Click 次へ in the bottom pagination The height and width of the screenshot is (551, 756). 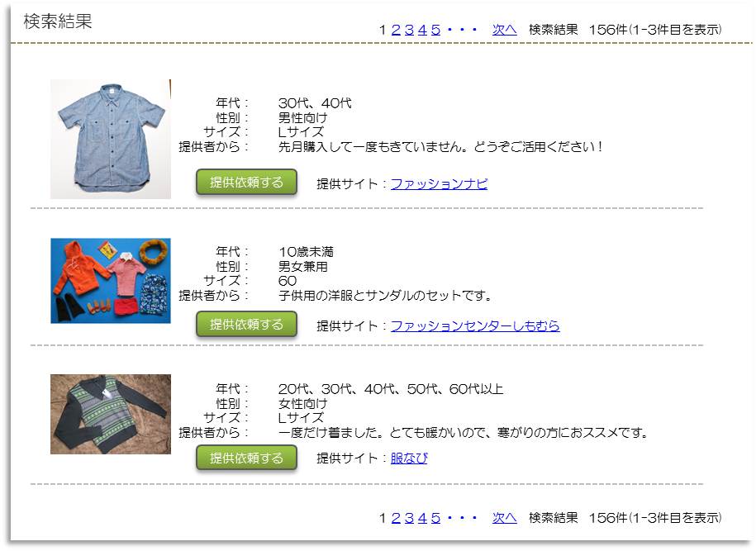[504, 518]
